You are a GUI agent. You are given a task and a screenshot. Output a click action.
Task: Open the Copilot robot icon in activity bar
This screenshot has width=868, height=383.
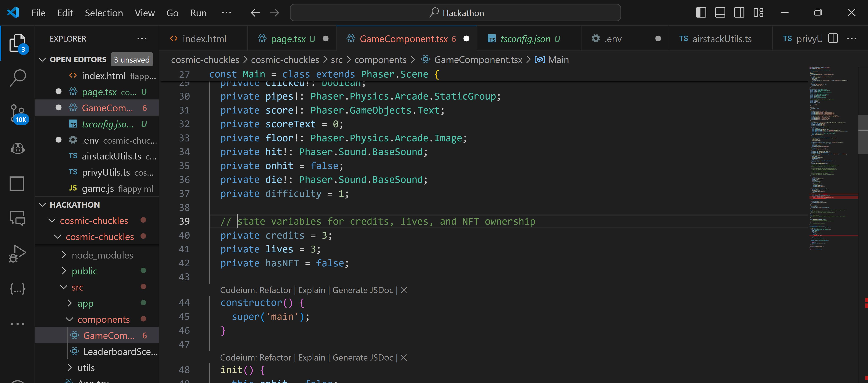(x=18, y=148)
